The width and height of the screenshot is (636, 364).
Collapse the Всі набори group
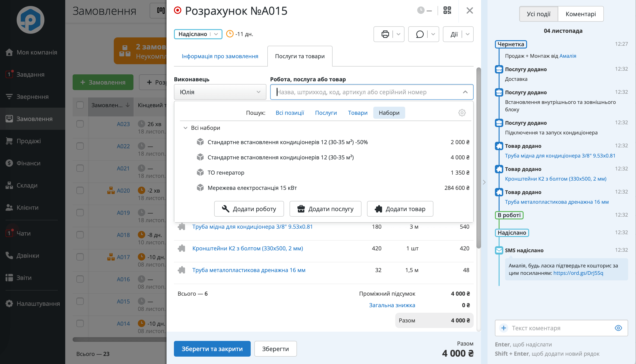185,128
